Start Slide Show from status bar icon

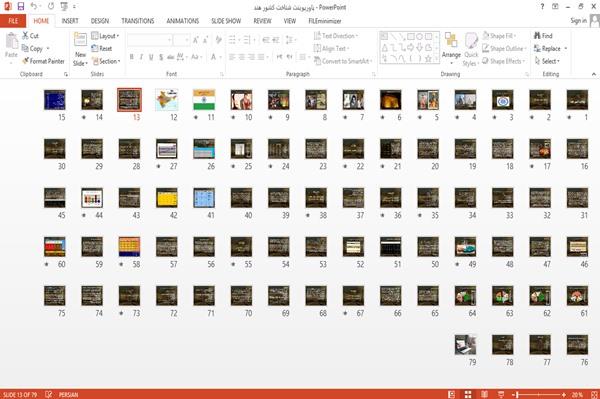501,394
